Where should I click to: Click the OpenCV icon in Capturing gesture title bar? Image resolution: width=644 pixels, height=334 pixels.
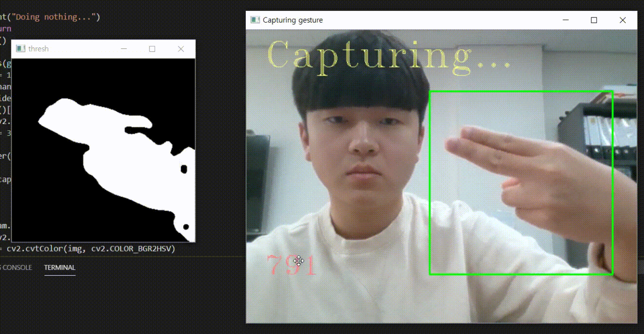[254, 20]
